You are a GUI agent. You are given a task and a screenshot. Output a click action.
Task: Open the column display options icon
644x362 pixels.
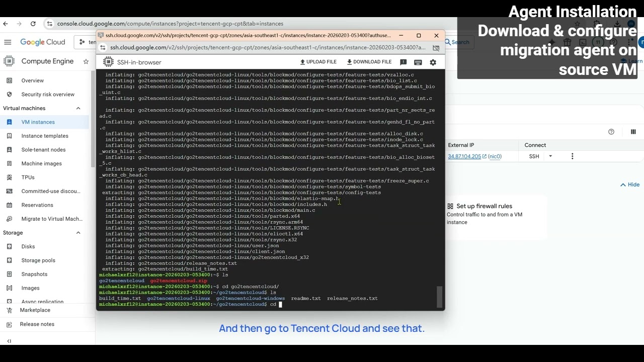tap(633, 132)
